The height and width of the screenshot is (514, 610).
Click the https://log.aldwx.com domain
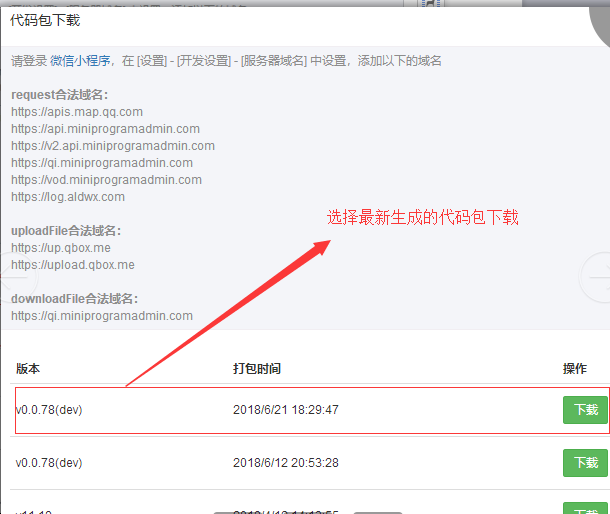click(68, 197)
